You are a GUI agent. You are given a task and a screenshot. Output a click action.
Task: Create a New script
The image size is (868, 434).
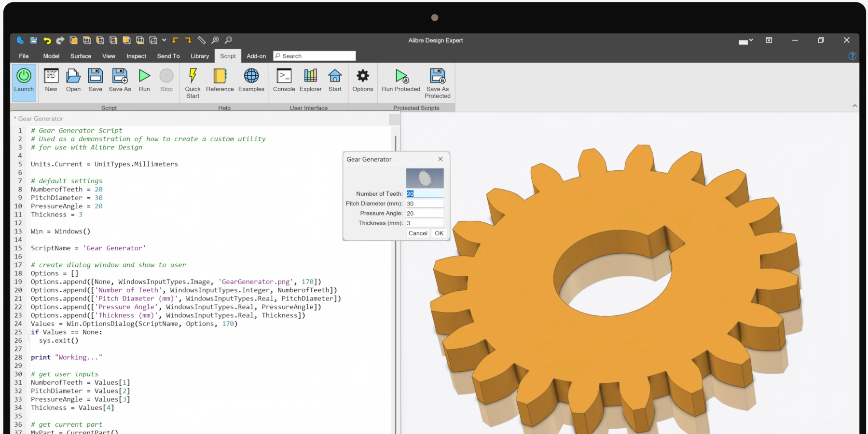tap(51, 80)
